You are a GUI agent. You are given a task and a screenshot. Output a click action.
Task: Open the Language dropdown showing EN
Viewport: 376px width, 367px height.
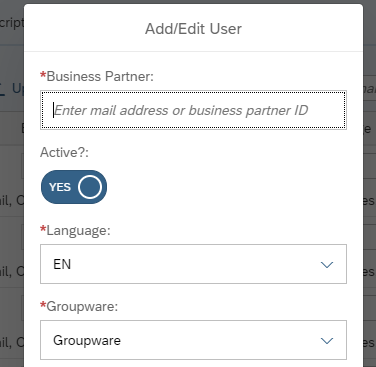(x=193, y=264)
